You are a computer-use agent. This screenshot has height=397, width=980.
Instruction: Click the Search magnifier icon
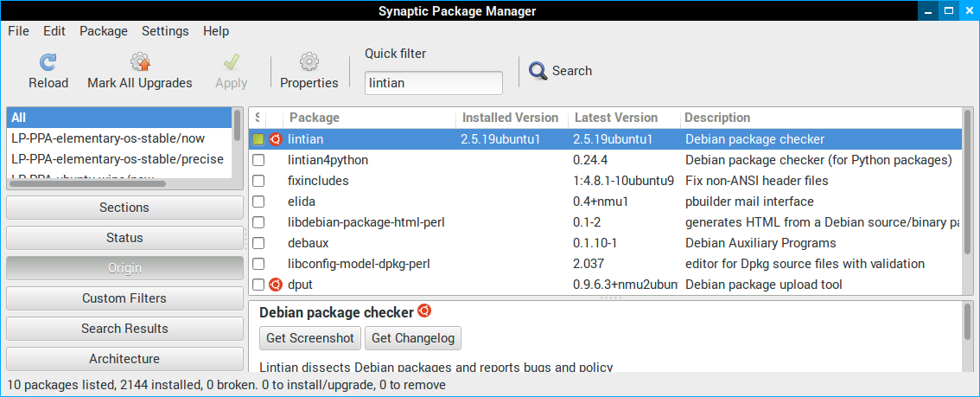click(538, 71)
